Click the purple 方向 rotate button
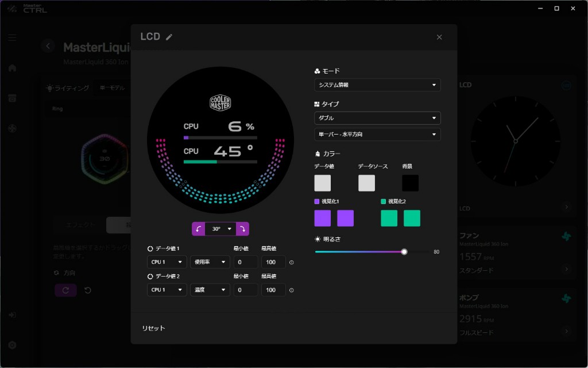Image resolution: width=588 pixels, height=368 pixels. point(65,290)
